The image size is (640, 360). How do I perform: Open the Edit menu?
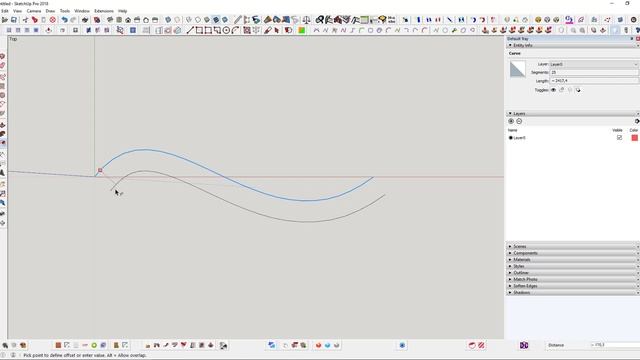[x=4, y=11]
